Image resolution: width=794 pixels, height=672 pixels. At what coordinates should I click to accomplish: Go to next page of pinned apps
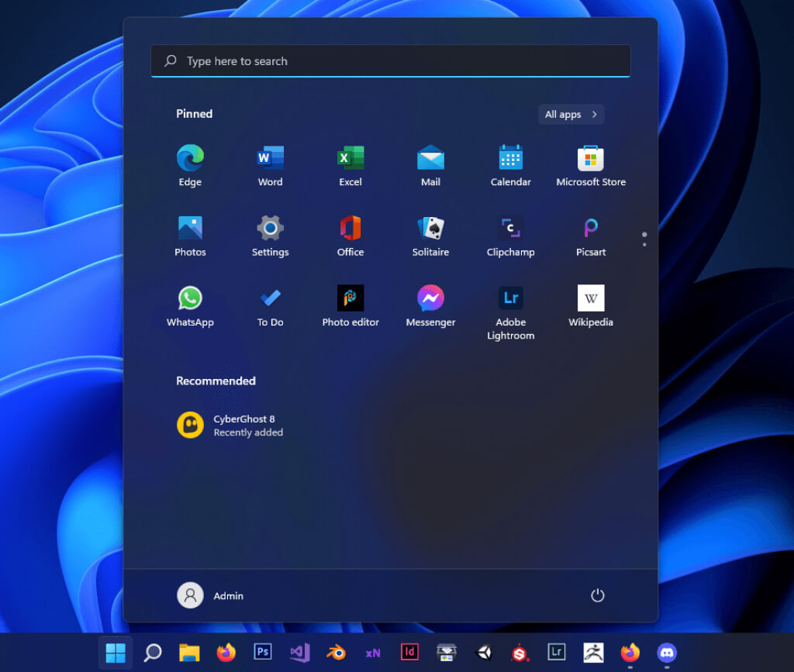[644, 245]
